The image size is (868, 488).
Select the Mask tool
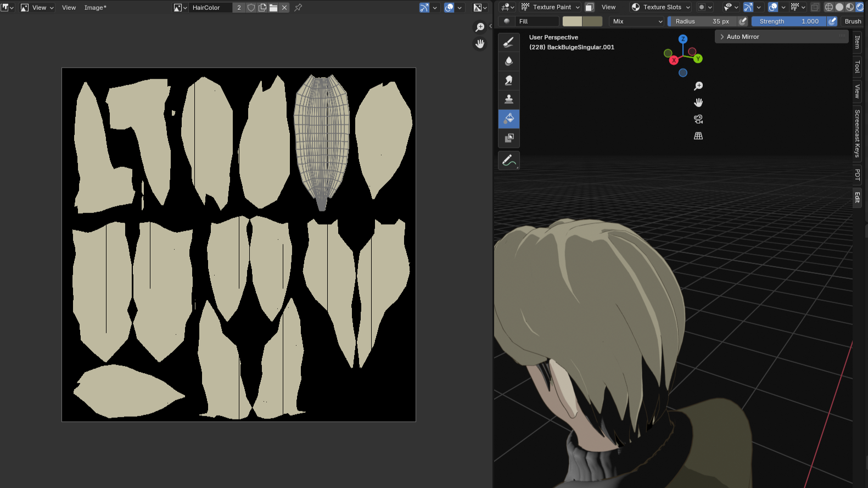(x=509, y=138)
